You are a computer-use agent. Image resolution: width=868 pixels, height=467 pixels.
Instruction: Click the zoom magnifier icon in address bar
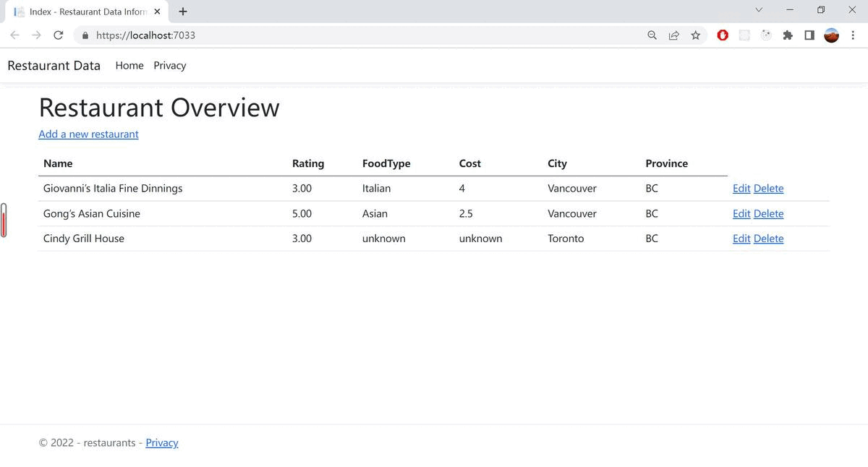click(652, 35)
